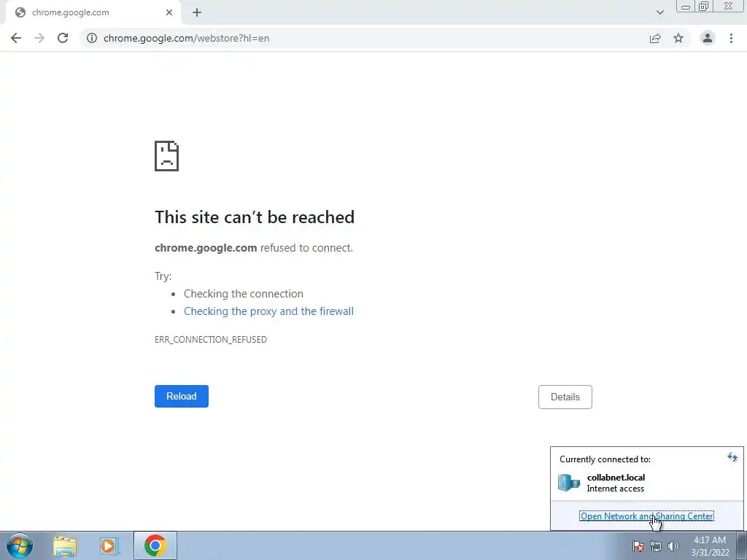The image size is (747, 560).
Task: Open Chrome's three-dot menu
Action: coord(731,38)
